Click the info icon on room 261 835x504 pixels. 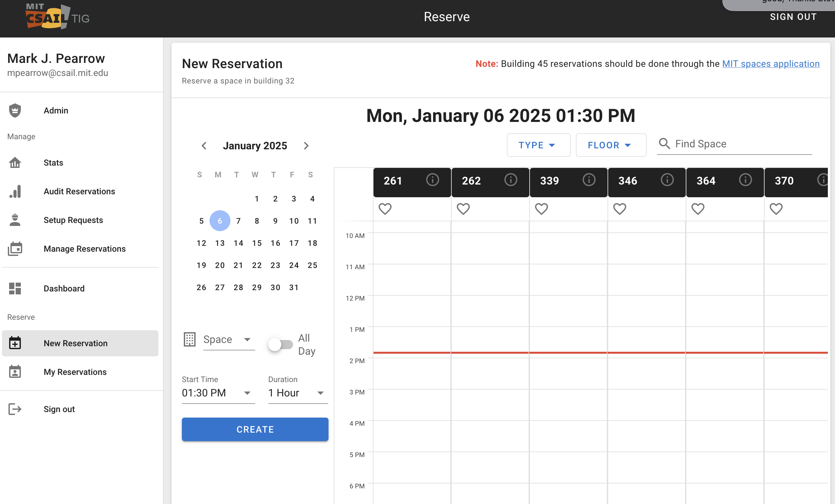click(433, 180)
